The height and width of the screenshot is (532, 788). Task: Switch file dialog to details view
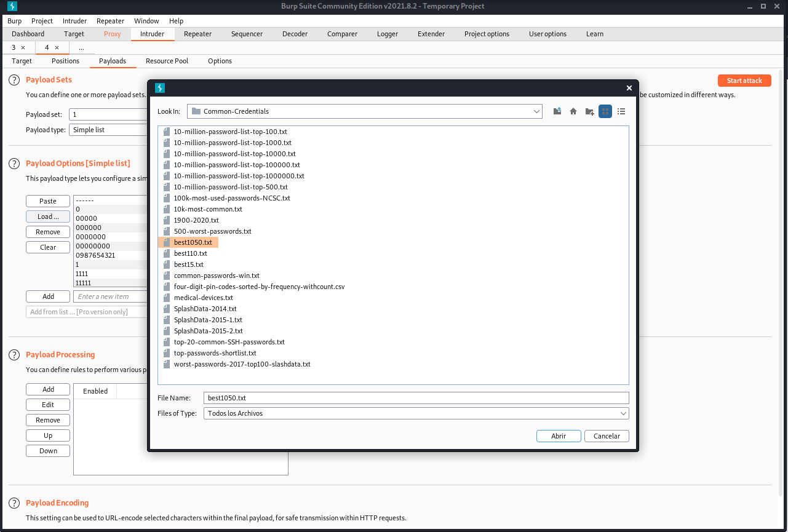[621, 111]
